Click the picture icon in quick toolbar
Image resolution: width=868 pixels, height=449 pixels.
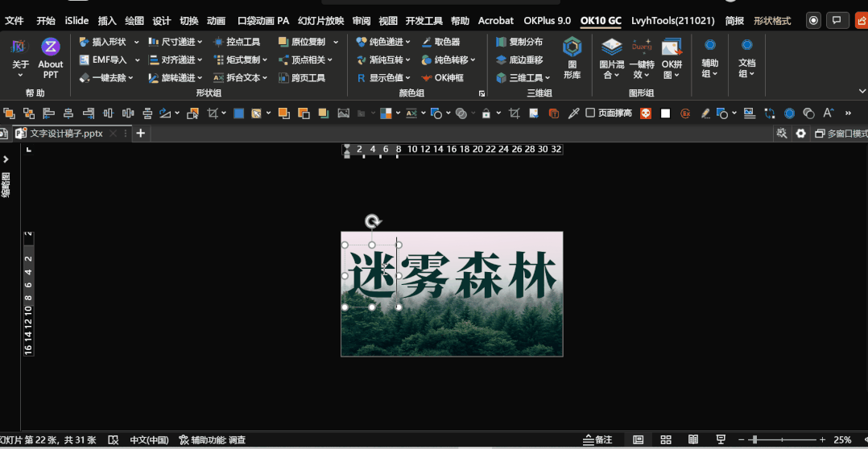click(x=344, y=113)
